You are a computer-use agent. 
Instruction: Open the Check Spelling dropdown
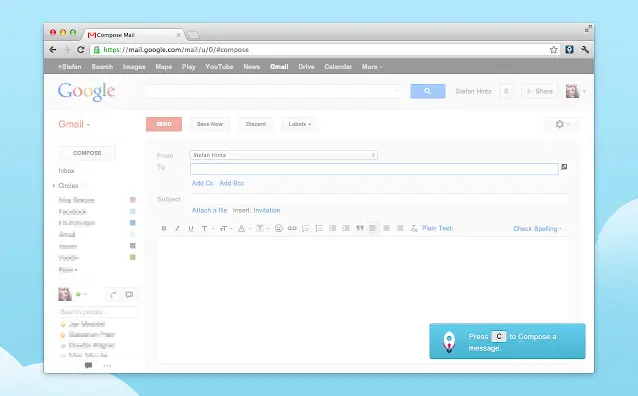[x=537, y=229]
